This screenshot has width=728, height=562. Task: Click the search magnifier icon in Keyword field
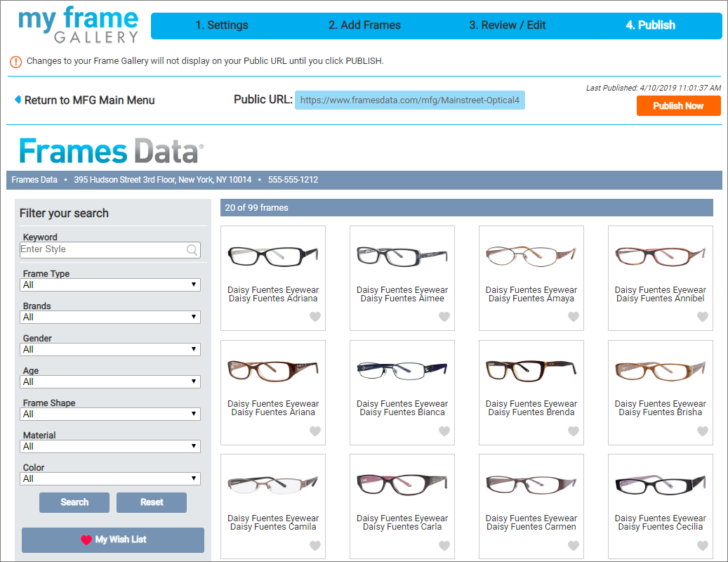click(x=192, y=249)
